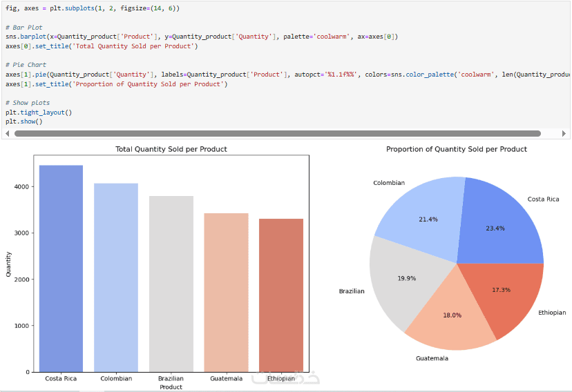Click the 'Product' x-axis label
Image resolution: width=572 pixels, height=392 pixels.
click(x=171, y=387)
